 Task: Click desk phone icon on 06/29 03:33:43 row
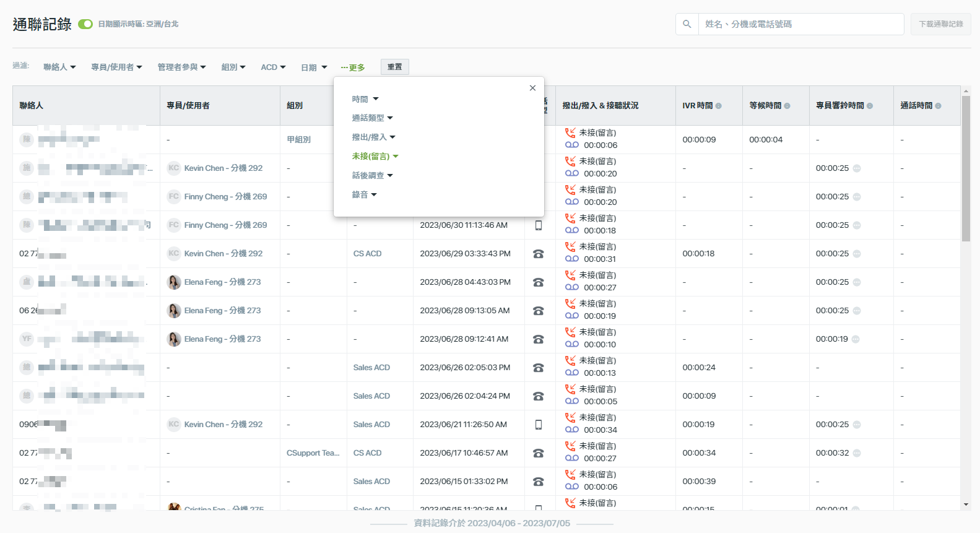pos(539,254)
